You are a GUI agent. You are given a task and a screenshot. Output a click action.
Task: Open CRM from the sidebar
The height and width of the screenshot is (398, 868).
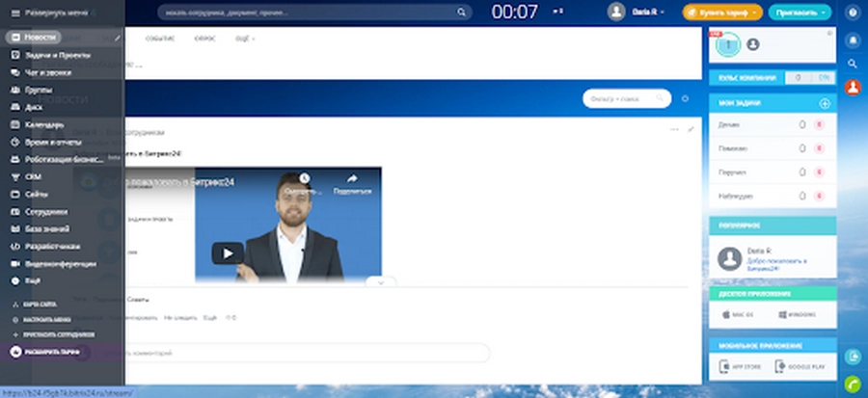[33, 177]
